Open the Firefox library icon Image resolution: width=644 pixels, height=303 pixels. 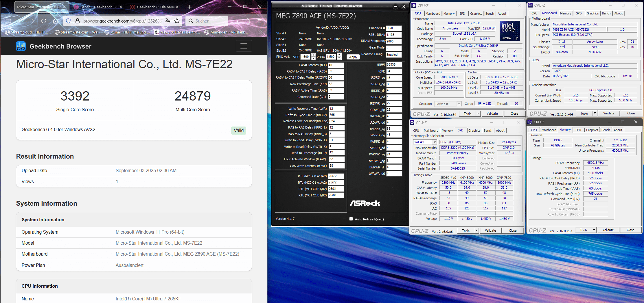(236, 21)
